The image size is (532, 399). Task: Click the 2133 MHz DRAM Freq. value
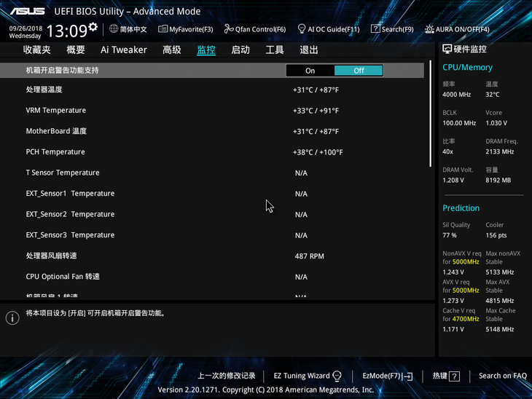499,151
